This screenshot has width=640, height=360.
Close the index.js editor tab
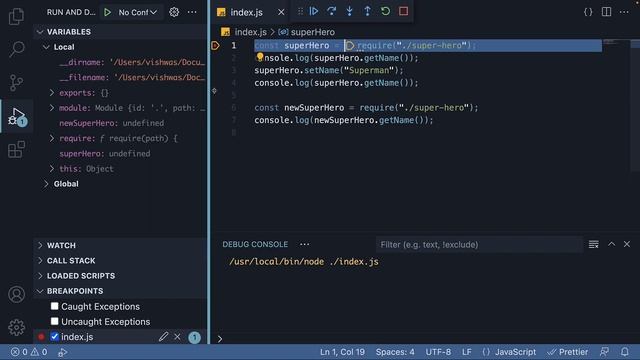point(281,12)
